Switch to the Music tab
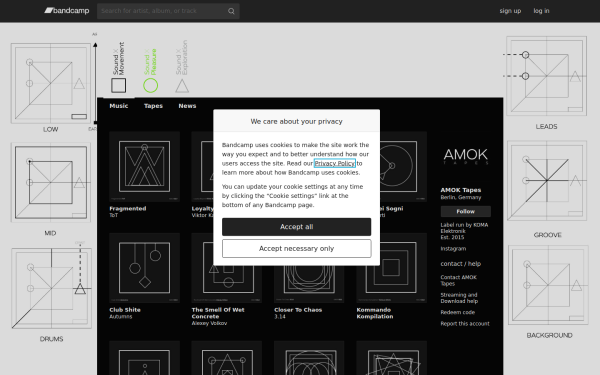 [119, 106]
